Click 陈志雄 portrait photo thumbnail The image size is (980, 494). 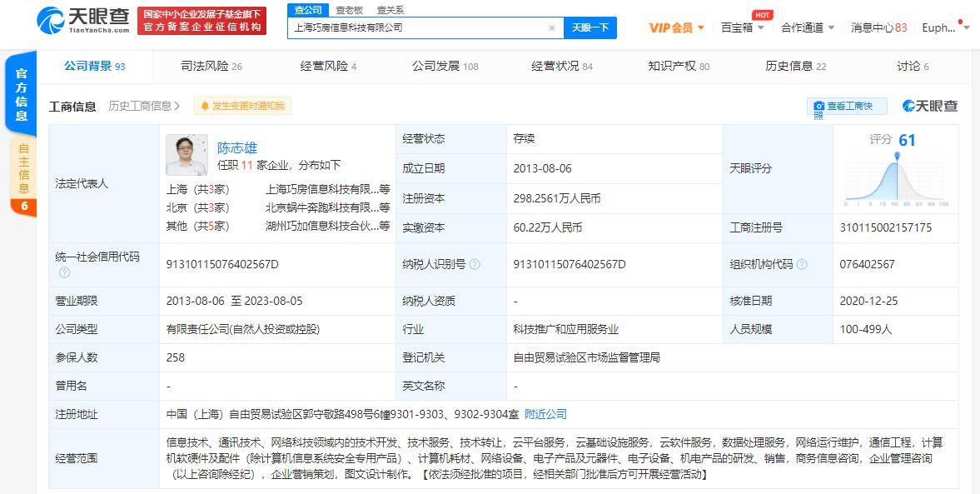point(187,154)
